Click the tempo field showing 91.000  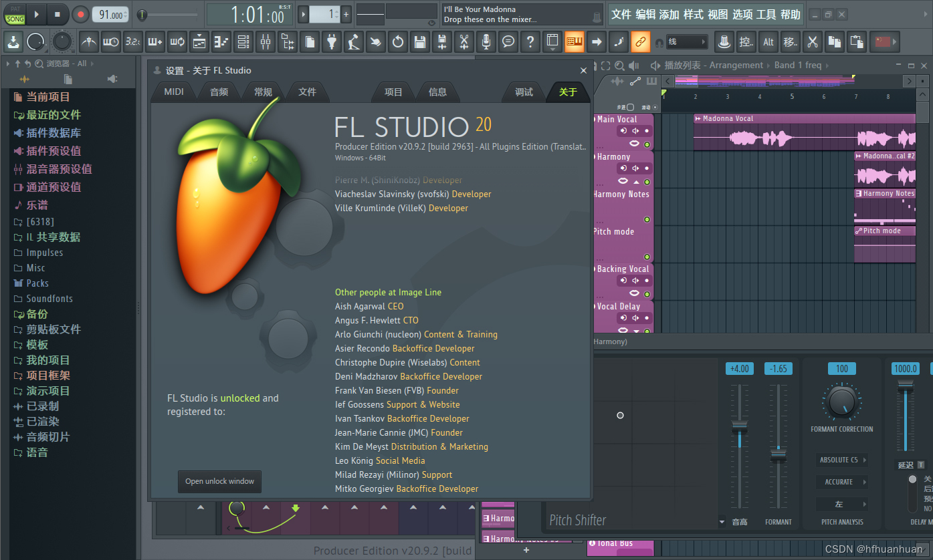(110, 14)
